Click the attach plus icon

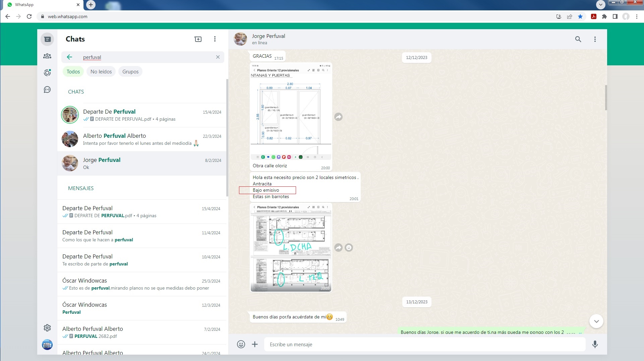click(x=255, y=344)
